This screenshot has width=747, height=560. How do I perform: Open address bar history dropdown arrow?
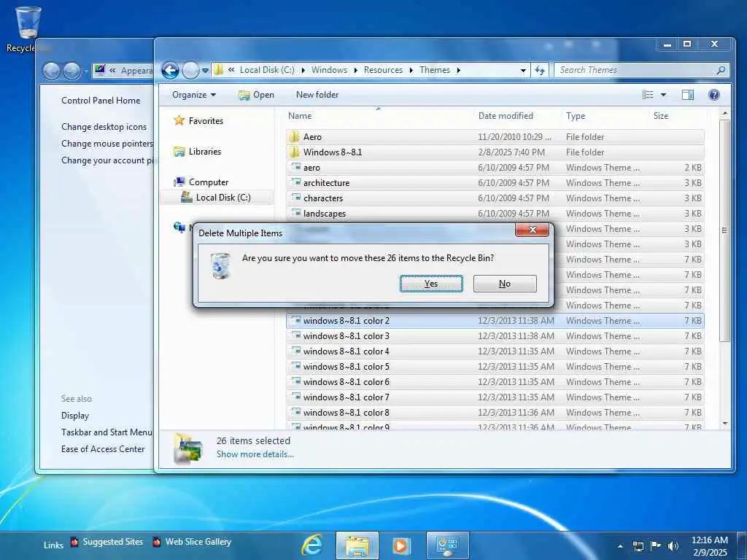523,71
